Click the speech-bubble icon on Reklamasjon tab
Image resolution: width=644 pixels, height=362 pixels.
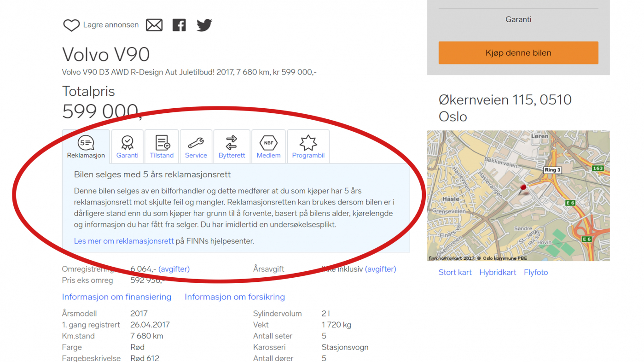(x=86, y=142)
